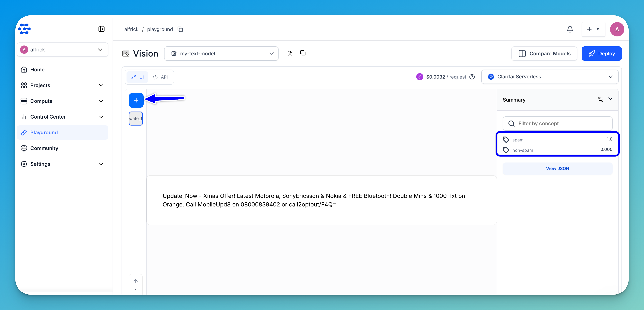Focus the Filter by concept field
Image resolution: width=644 pixels, height=310 pixels.
click(x=557, y=123)
